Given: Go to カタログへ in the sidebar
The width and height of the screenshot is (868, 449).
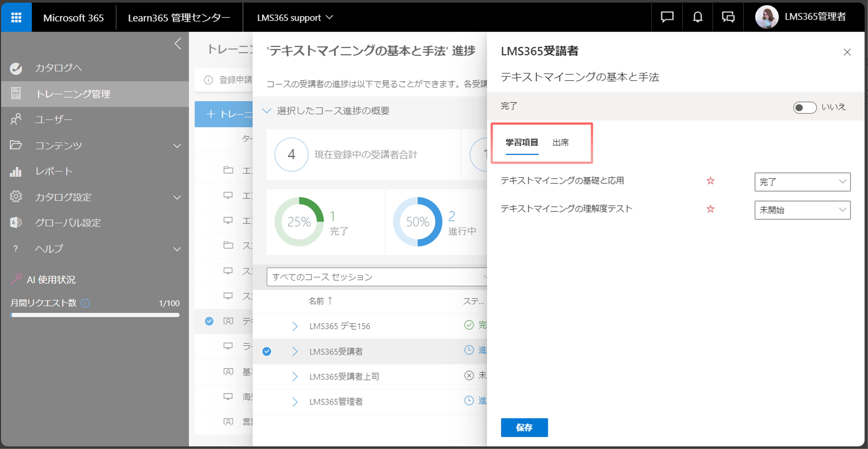Looking at the screenshot, I should 95,68.
